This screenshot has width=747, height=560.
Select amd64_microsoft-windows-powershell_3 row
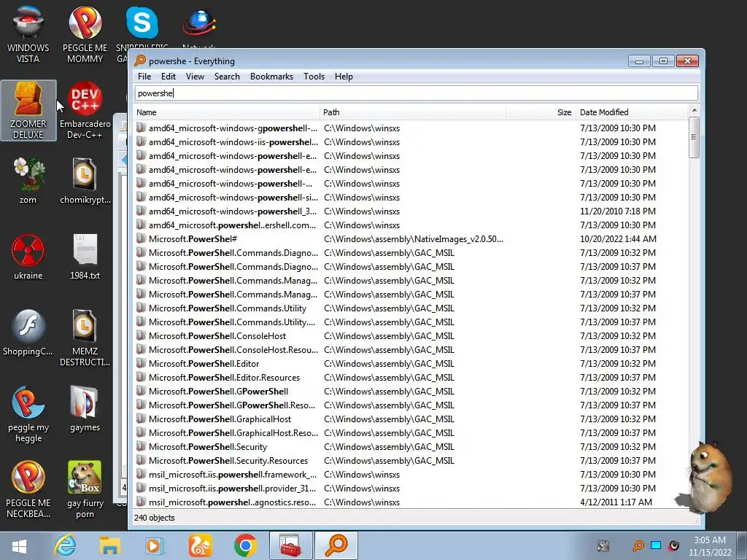(411, 211)
